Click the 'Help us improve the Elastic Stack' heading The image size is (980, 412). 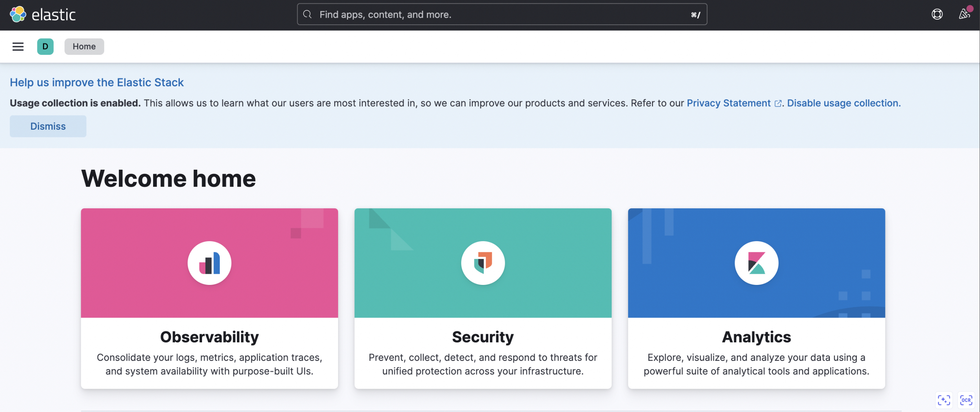[97, 83]
